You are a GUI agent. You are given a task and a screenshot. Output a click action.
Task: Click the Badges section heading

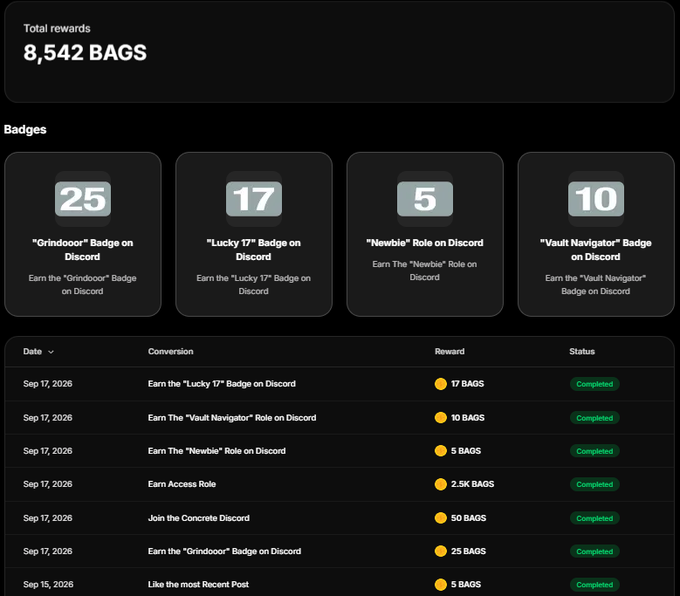pyautogui.click(x=25, y=129)
